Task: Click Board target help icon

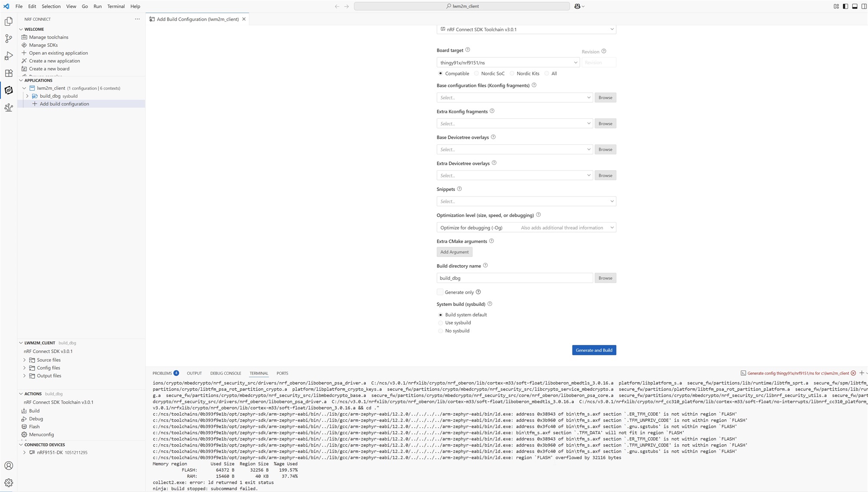Action: (x=467, y=50)
